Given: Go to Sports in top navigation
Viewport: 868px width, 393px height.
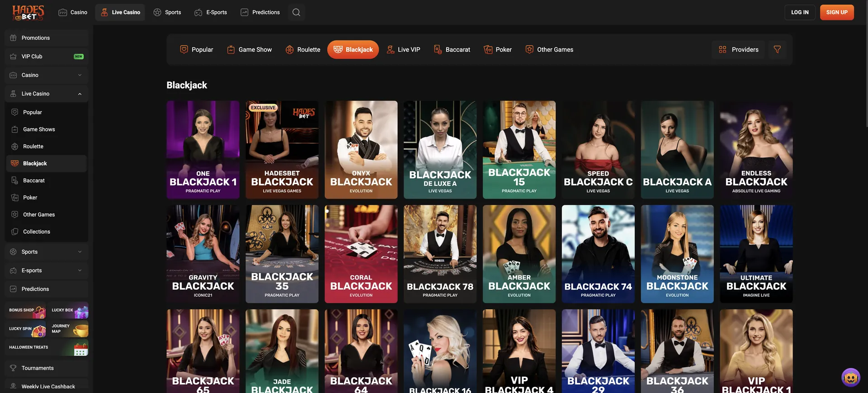Looking at the screenshot, I should (x=167, y=12).
